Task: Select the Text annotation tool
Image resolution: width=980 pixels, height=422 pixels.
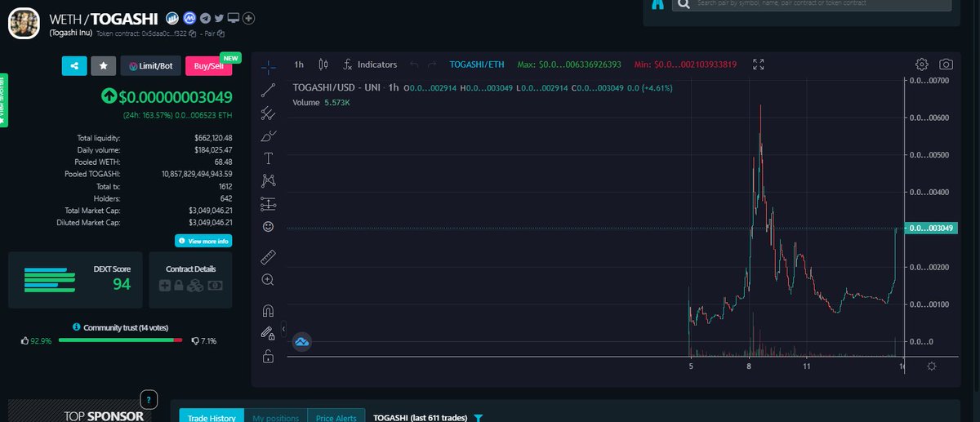Action: pyautogui.click(x=268, y=158)
